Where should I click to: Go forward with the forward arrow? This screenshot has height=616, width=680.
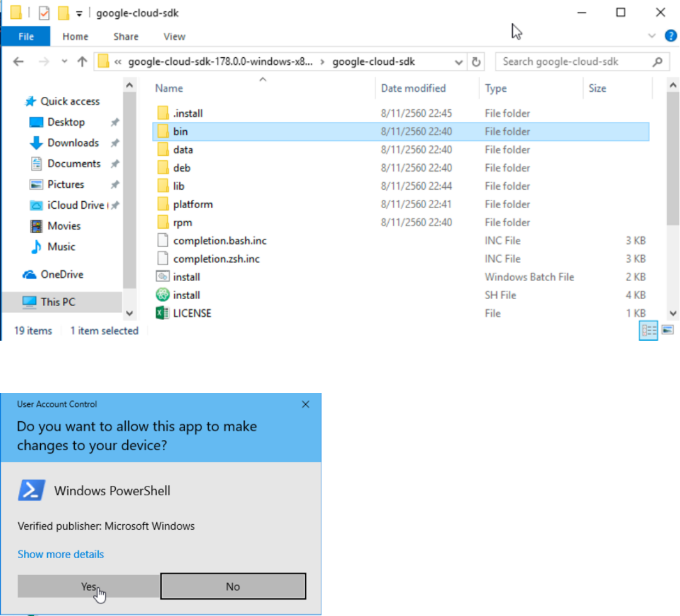[x=44, y=62]
